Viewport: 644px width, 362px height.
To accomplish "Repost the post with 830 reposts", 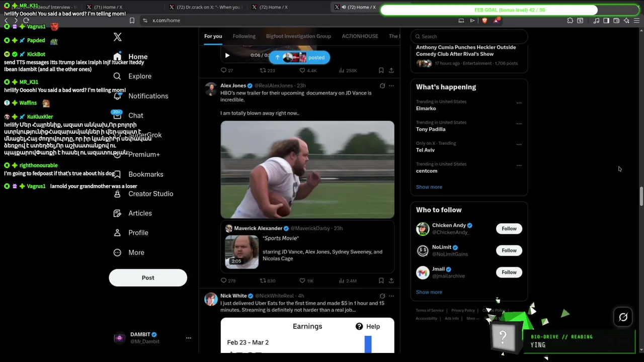I will point(268,281).
